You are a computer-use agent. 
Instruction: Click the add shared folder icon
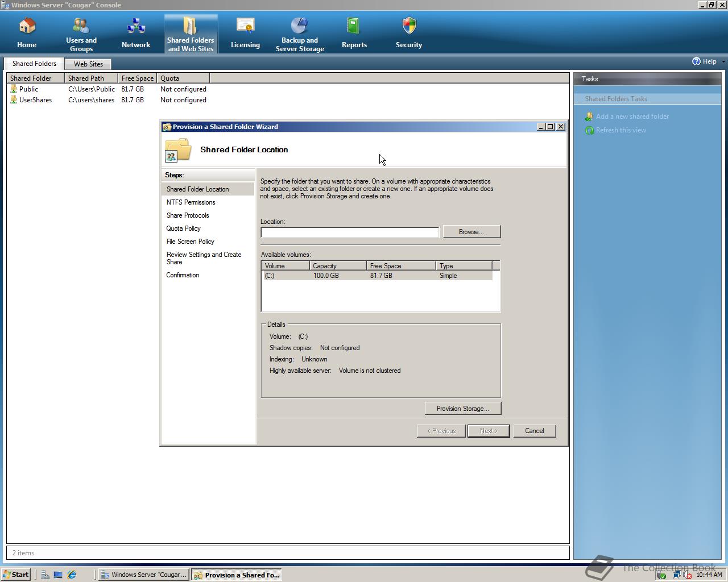589,117
